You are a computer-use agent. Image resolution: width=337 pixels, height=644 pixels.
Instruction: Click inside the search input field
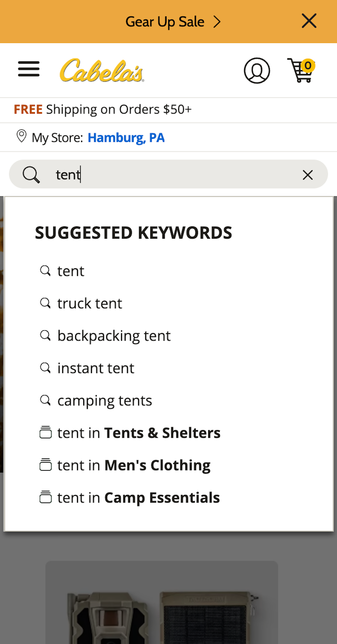click(150, 174)
